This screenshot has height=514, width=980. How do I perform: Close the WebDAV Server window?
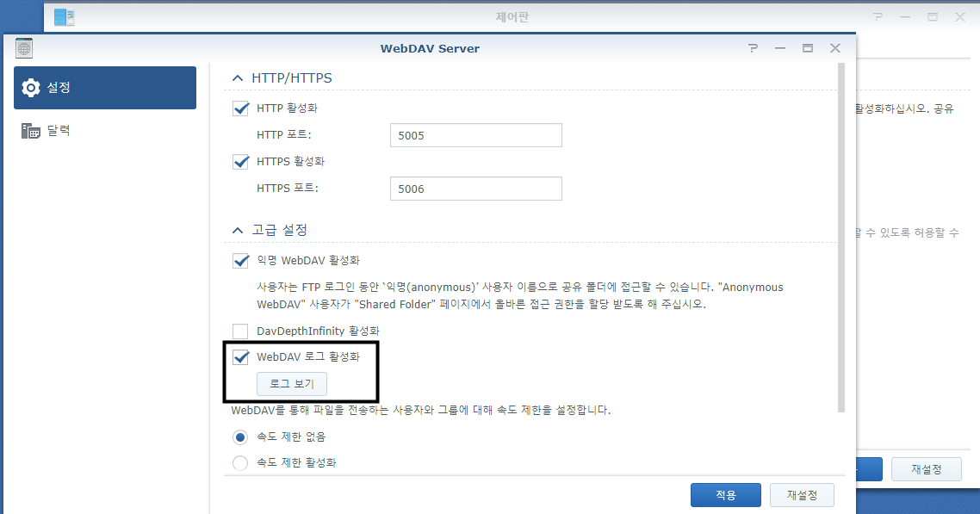[835, 48]
